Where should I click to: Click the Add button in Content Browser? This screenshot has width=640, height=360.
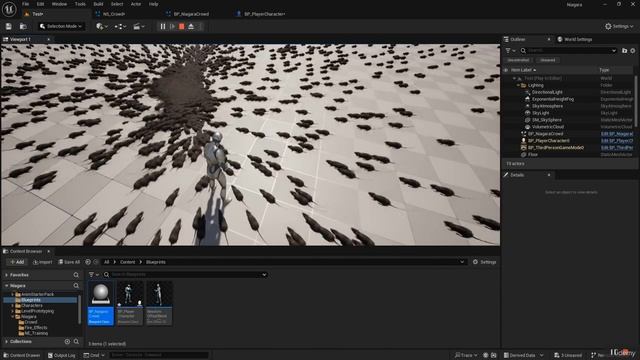[x=17, y=262]
